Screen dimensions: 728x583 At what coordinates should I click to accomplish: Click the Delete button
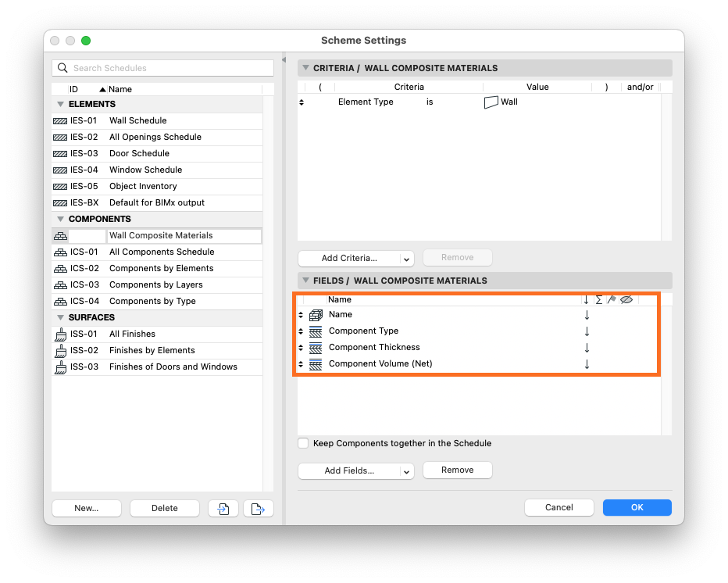point(164,509)
